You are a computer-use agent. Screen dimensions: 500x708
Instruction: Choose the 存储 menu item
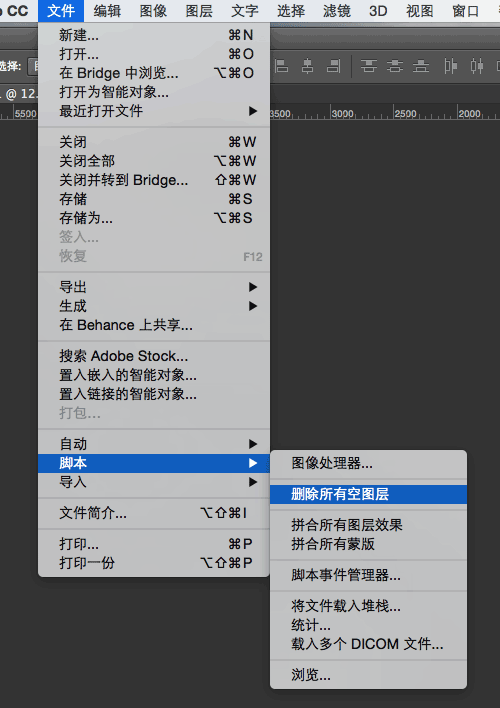point(154,199)
